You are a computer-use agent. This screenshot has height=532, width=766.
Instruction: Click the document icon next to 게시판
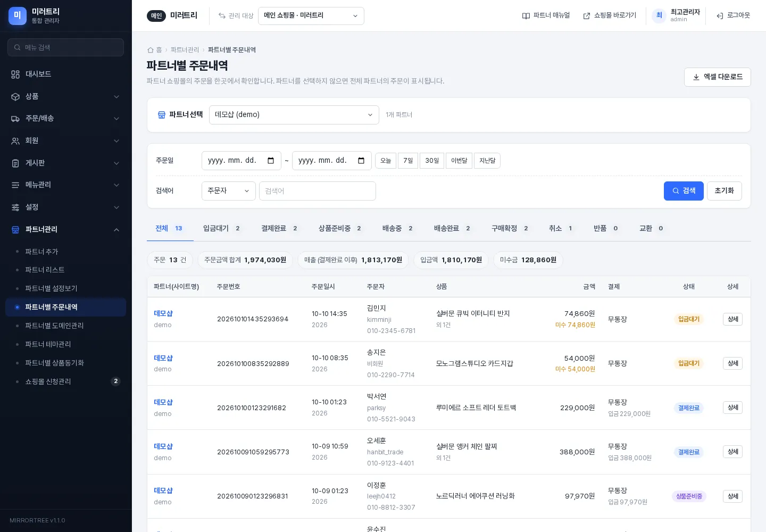(15, 163)
